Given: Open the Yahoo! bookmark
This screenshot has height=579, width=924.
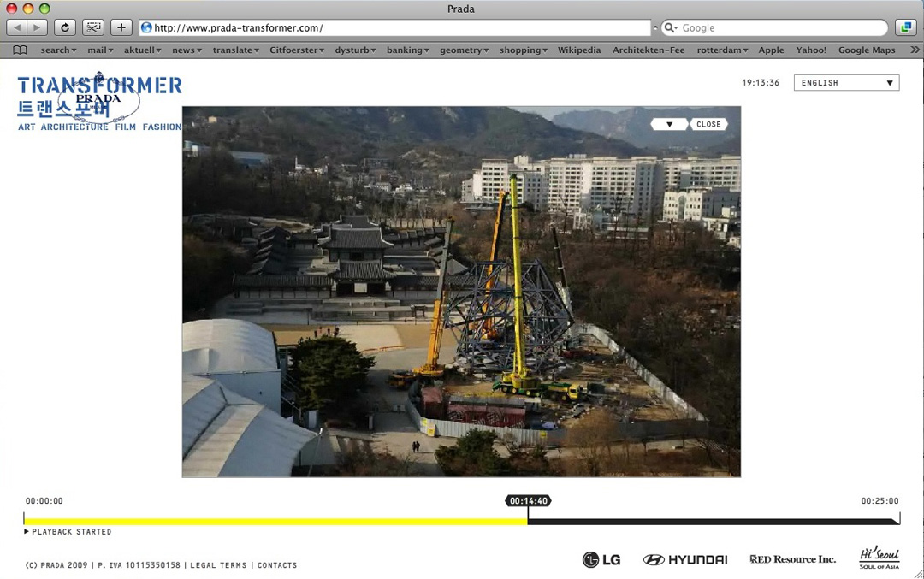Looking at the screenshot, I should 811,50.
